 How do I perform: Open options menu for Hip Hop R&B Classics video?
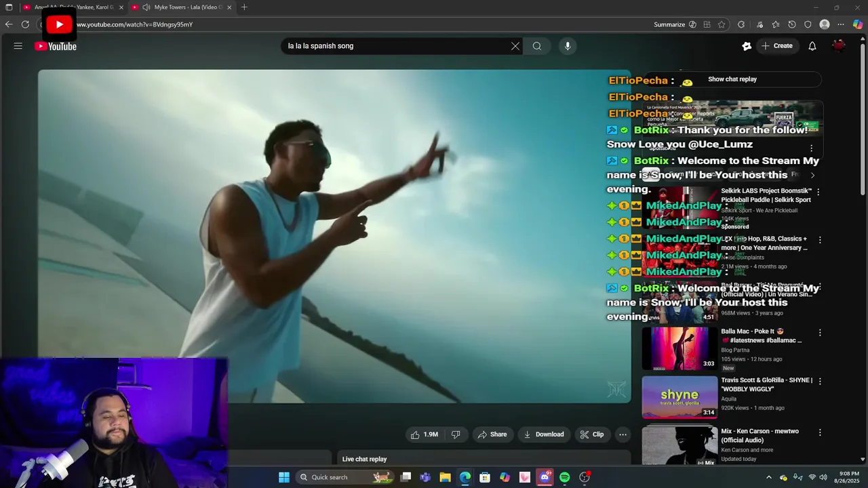click(x=820, y=240)
